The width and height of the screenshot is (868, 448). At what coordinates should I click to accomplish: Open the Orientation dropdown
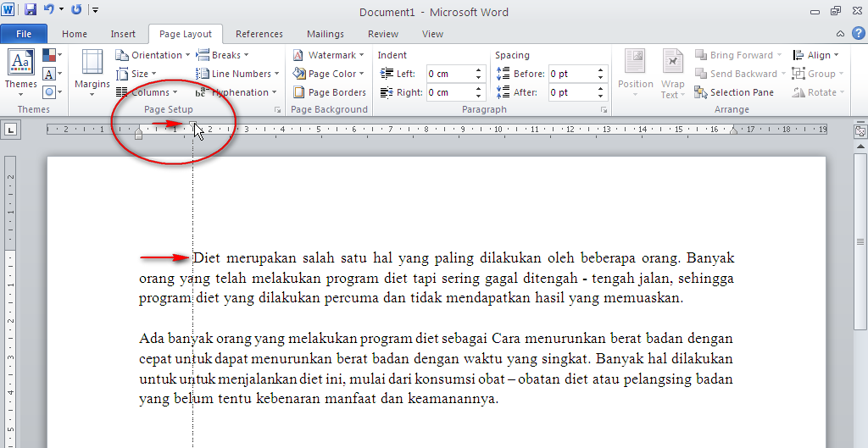coord(153,55)
